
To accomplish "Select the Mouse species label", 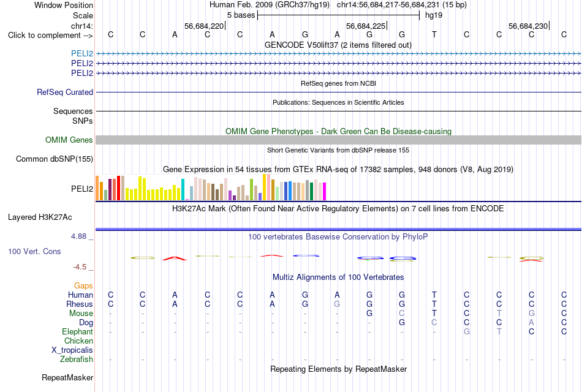I will pyautogui.click(x=81, y=314).
